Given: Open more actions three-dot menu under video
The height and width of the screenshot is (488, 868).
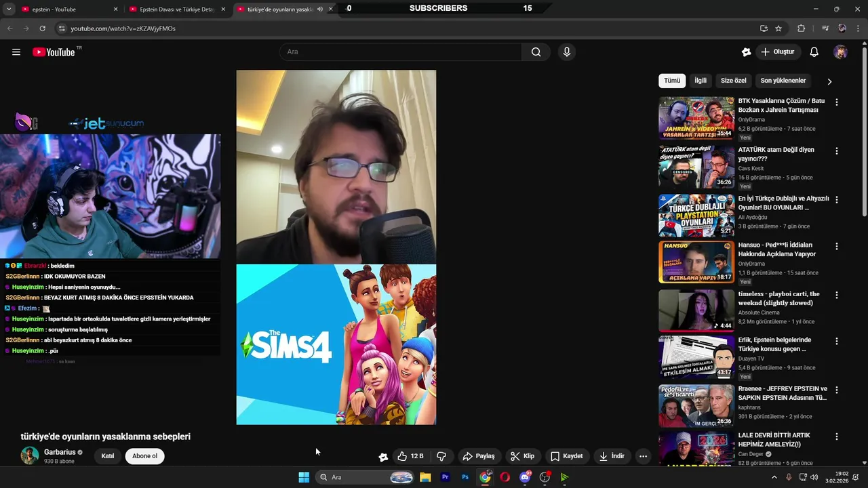Looking at the screenshot, I should click(x=643, y=456).
